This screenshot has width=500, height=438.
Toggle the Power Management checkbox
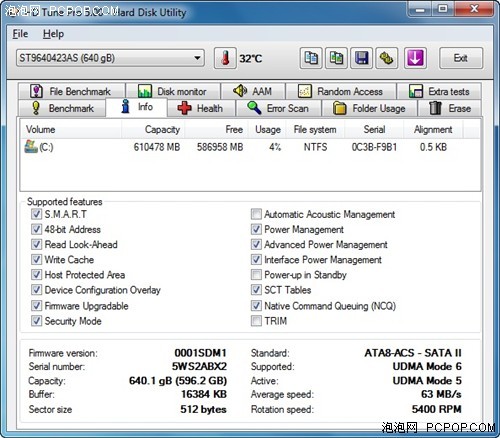(256, 229)
